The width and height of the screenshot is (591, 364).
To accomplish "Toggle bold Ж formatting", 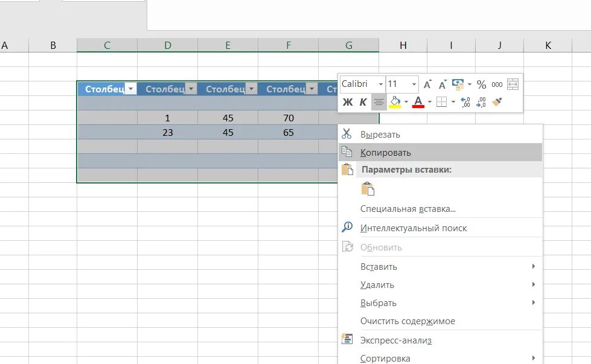I will [x=348, y=102].
